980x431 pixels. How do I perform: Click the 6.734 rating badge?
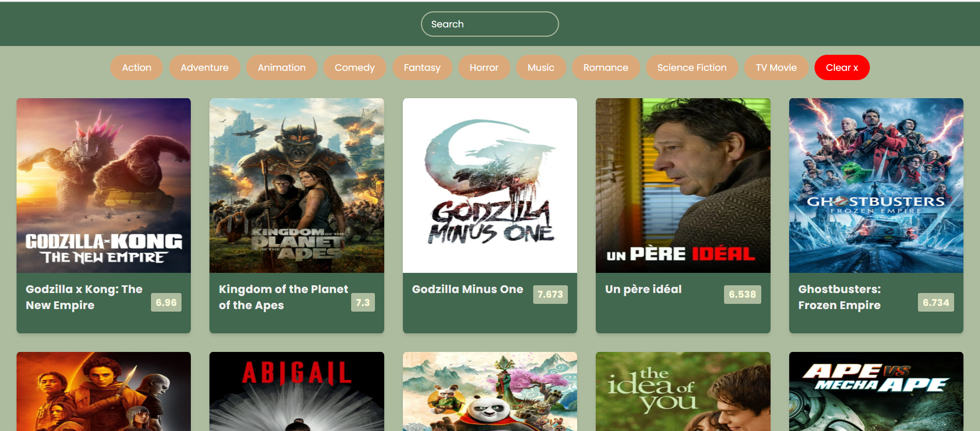936,302
